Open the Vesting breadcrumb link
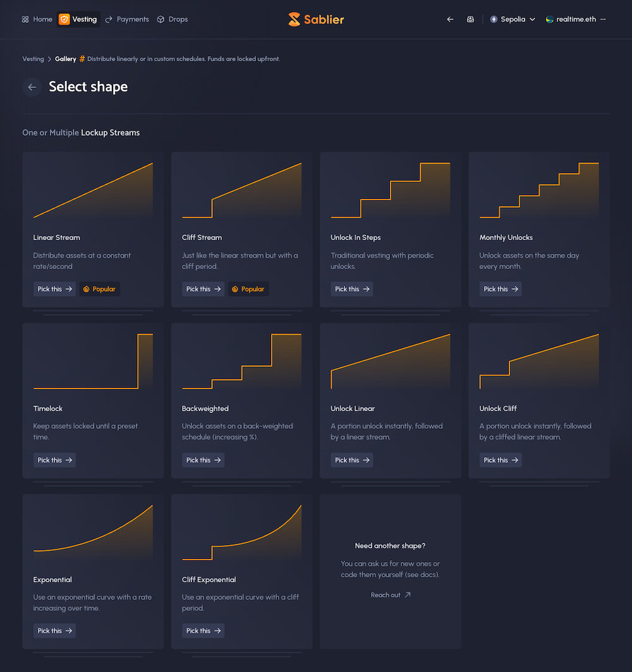This screenshot has width=632, height=672. (x=33, y=59)
